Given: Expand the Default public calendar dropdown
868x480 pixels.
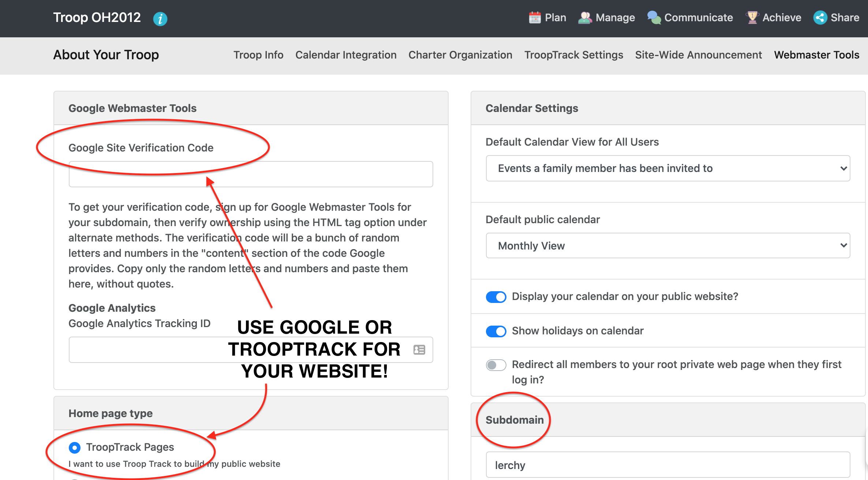Looking at the screenshot, I should pyautogui.click(x=667, y=245).
